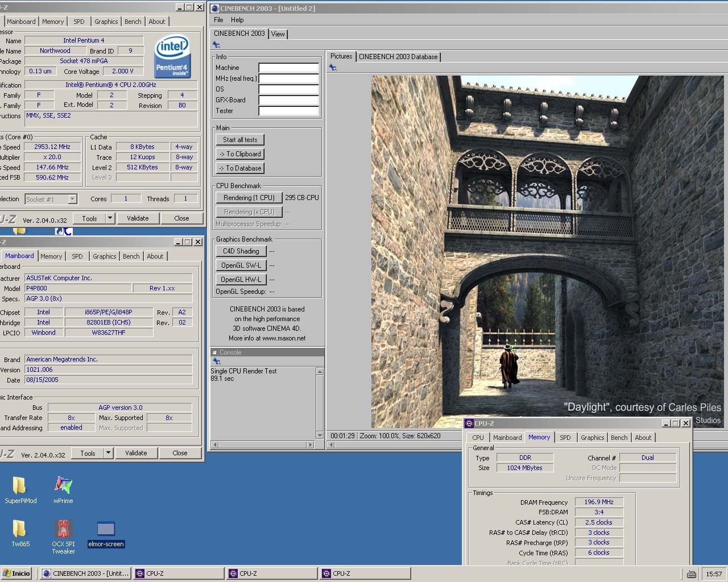
Task: Click the icon below the CINEBENCH 2003 tab
Action: [x=216, y=44]
